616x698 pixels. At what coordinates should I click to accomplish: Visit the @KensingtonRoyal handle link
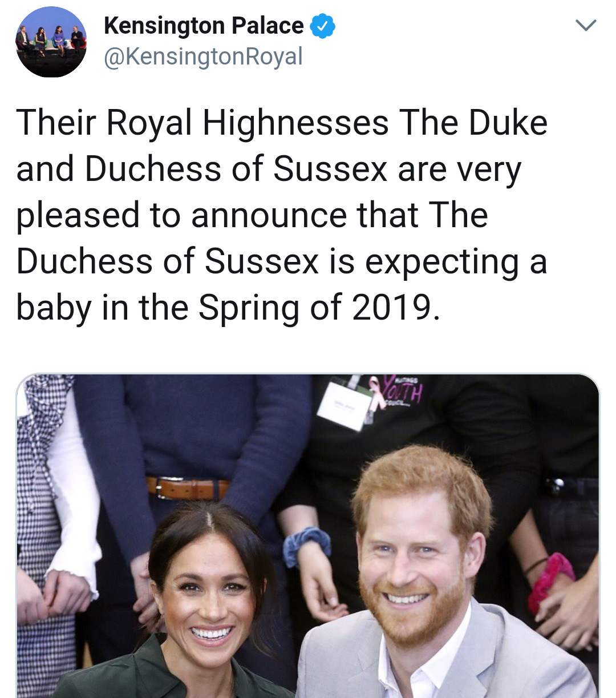point(203,57)
